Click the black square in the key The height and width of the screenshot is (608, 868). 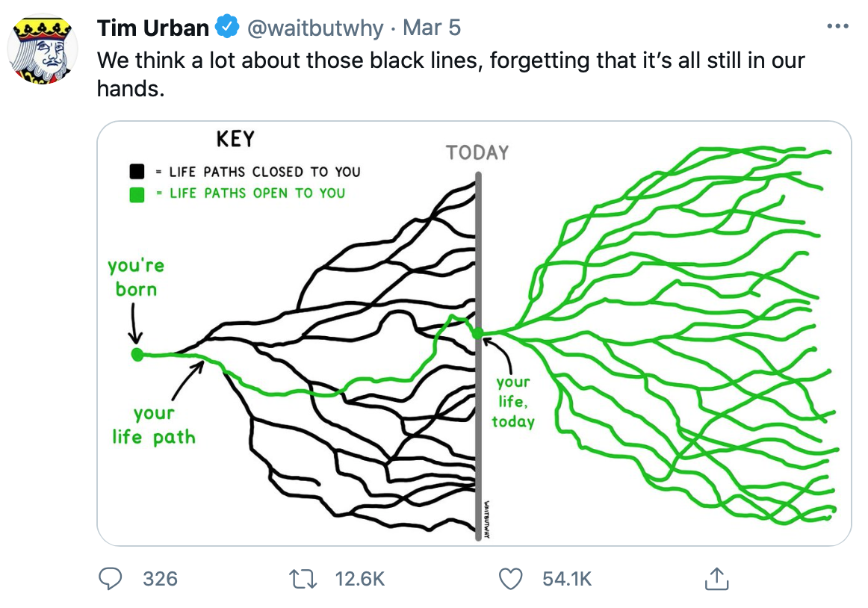(137, 172)
